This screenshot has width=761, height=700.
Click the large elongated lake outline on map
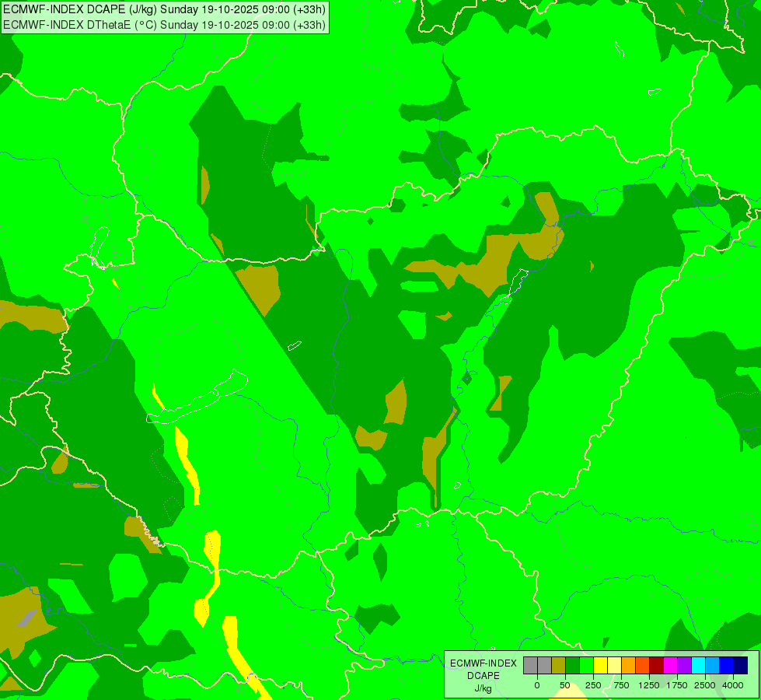[x=197, y=397]
